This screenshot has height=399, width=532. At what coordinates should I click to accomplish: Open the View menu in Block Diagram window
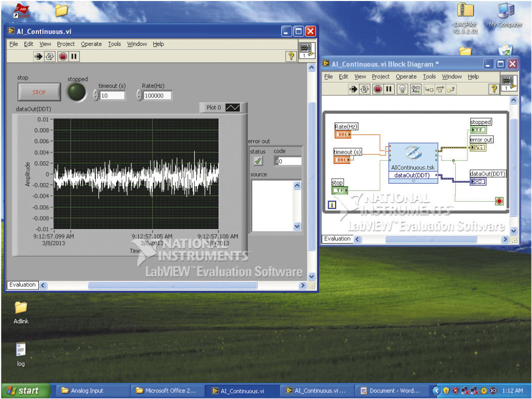click(x=360, y=77)
